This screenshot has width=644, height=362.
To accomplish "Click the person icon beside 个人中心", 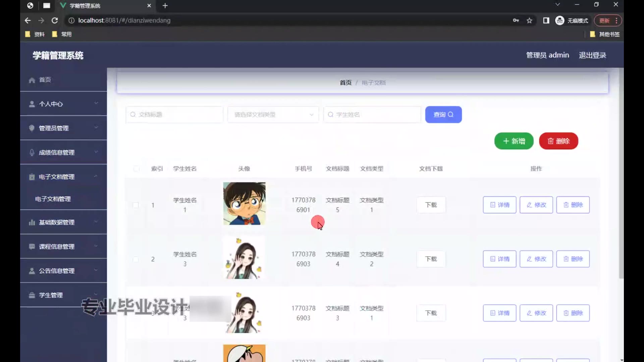I will click(32, 104).
